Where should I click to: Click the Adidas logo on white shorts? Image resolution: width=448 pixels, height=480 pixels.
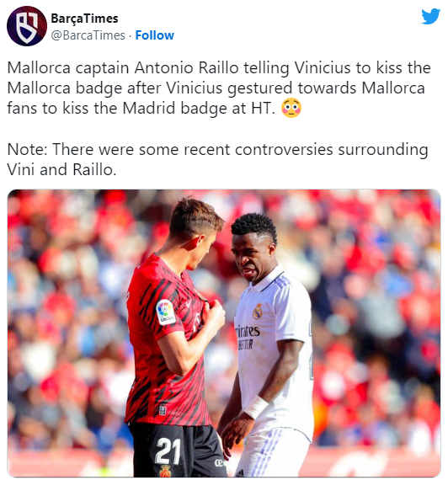pyautogui.click(x=240, y=473)
